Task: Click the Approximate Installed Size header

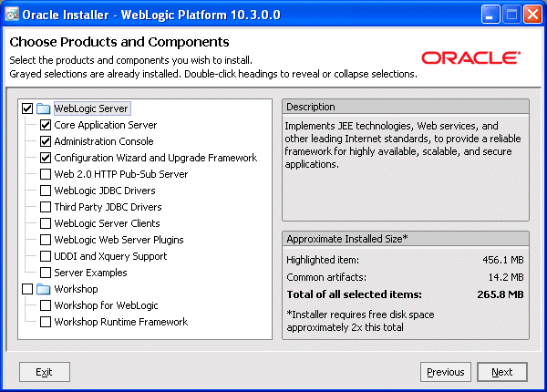Action: [x=406, y=239]
